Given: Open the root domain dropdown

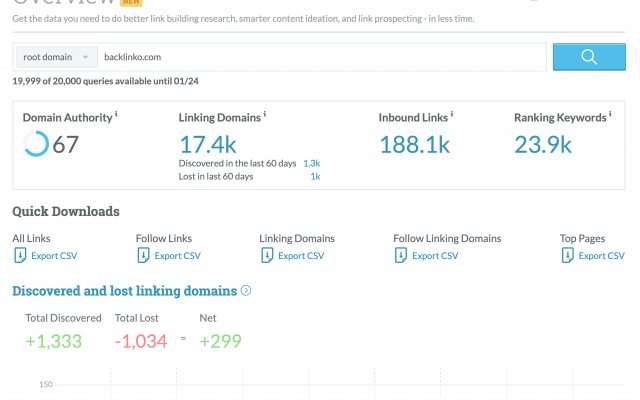Looking at the screenshot, I should point(57,57).
